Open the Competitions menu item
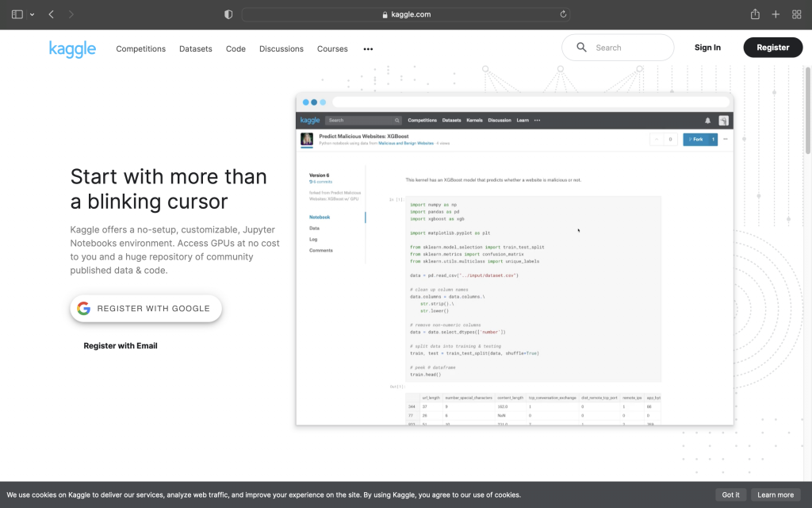Screen dimensions: 812x508 pyautogui.click(x=141, y=48)
